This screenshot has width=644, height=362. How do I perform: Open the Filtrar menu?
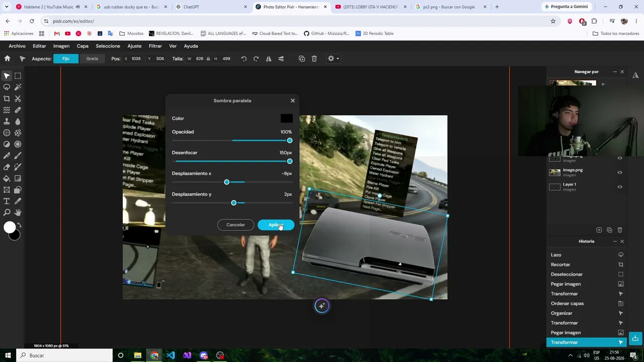155,46
